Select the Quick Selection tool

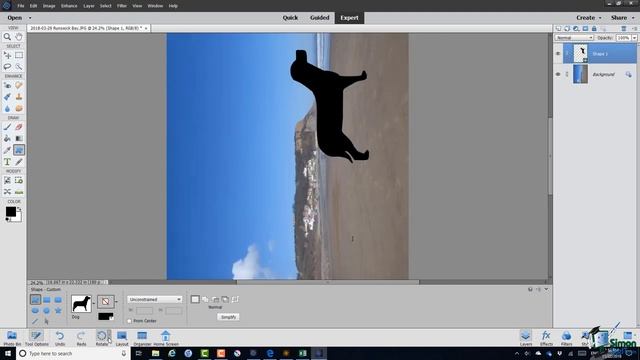point(19,66)
